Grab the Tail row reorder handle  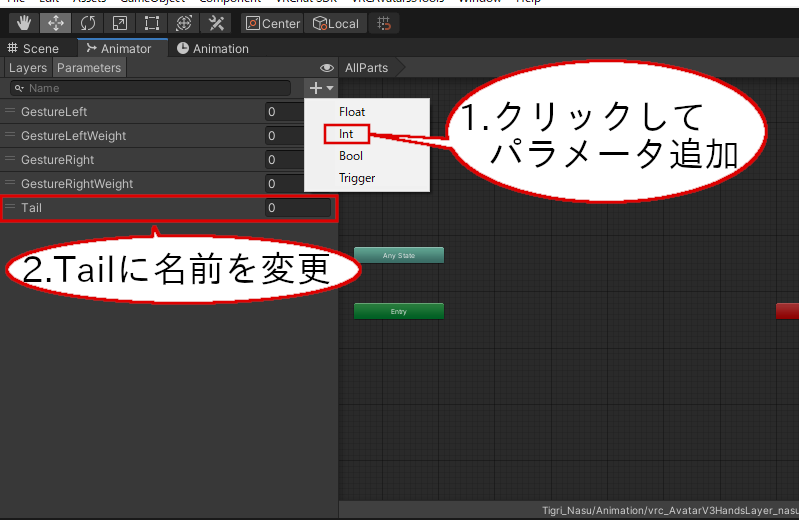(x=10, y=206)
